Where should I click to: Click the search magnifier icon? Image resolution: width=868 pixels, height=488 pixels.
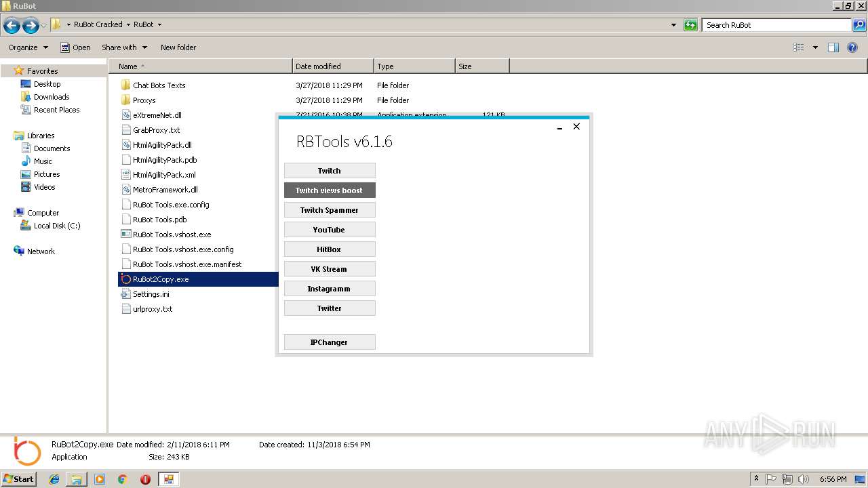pos(859,25)
